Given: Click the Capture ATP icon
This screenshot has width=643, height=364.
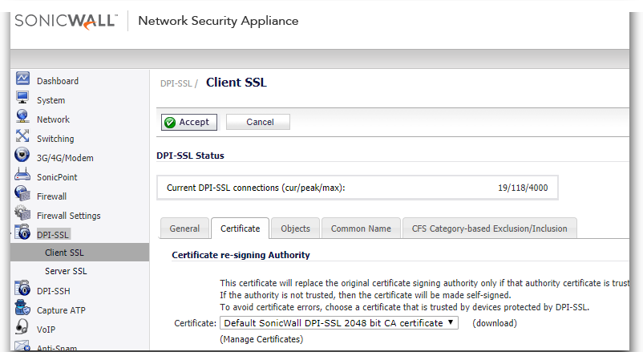Looking at the screenshot, I should click(x=22, y=307).
